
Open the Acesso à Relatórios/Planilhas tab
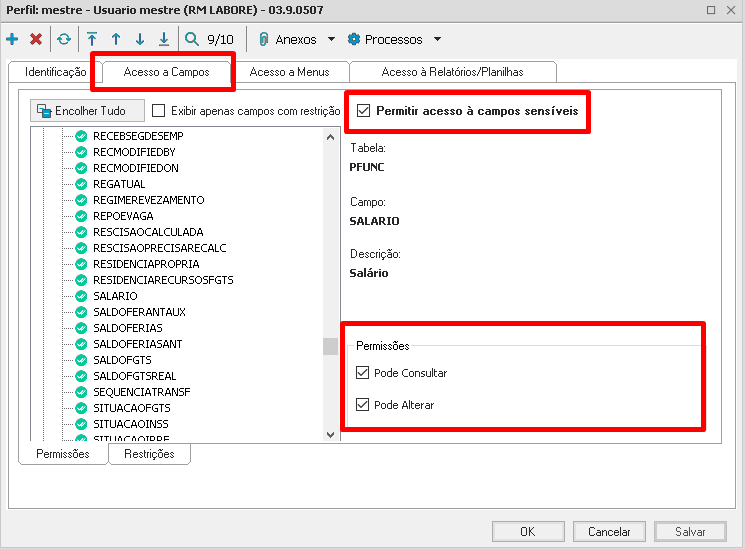[452, 72]
